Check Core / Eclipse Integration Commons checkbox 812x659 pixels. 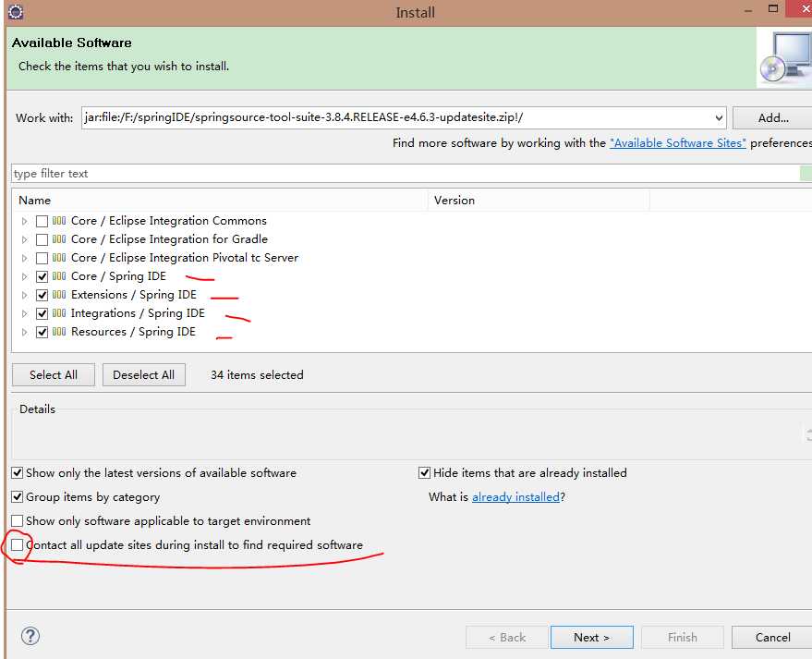(x=42, y=221)
